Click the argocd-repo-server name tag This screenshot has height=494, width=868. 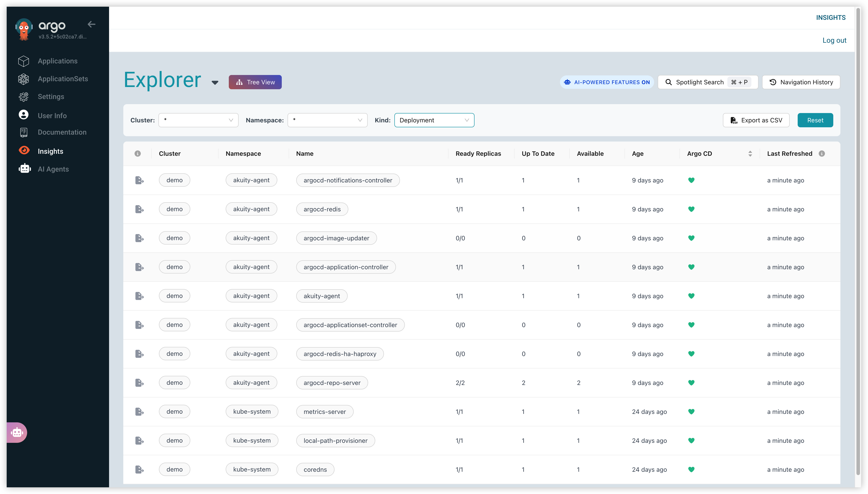pyautogui.click(x=332, y=383)
